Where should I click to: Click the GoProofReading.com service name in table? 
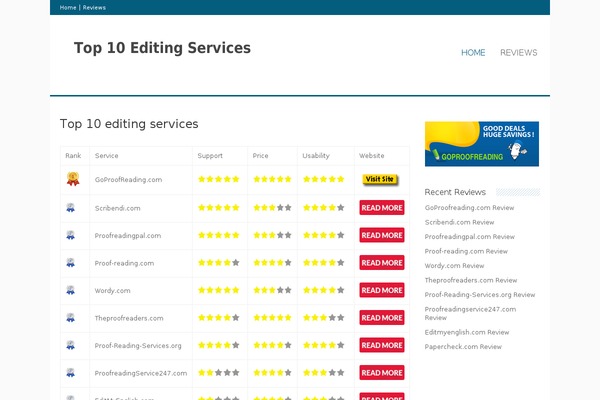coord(128,180)
